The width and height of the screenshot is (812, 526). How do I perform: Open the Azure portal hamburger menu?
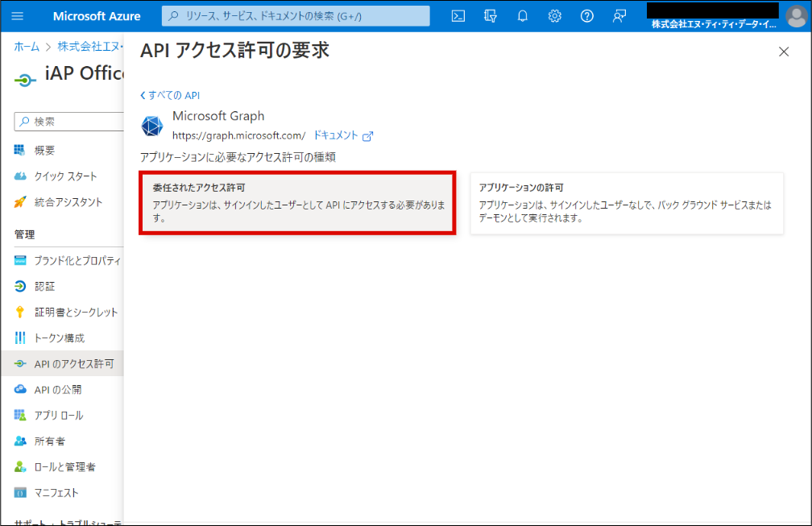(18, 16)
